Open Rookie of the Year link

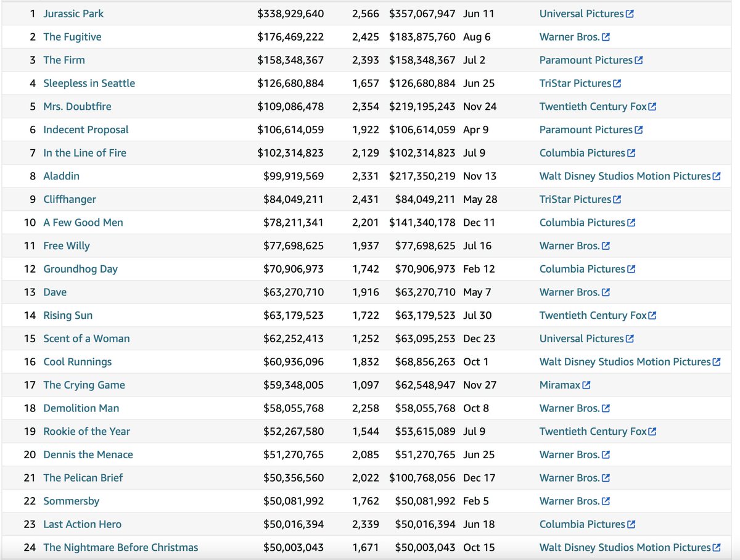[87, 432]
